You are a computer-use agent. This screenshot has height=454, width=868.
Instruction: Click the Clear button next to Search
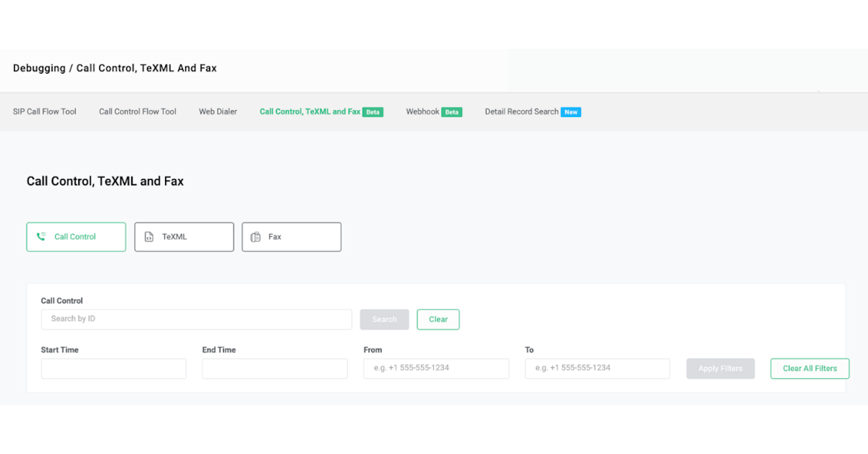(x=439, y=319)
